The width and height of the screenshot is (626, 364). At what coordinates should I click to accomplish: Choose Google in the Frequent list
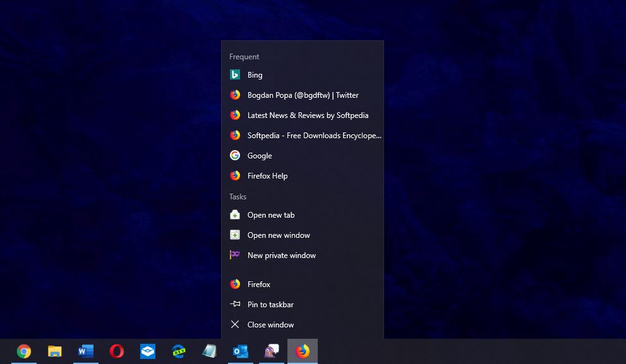click(x=260, y=156)
